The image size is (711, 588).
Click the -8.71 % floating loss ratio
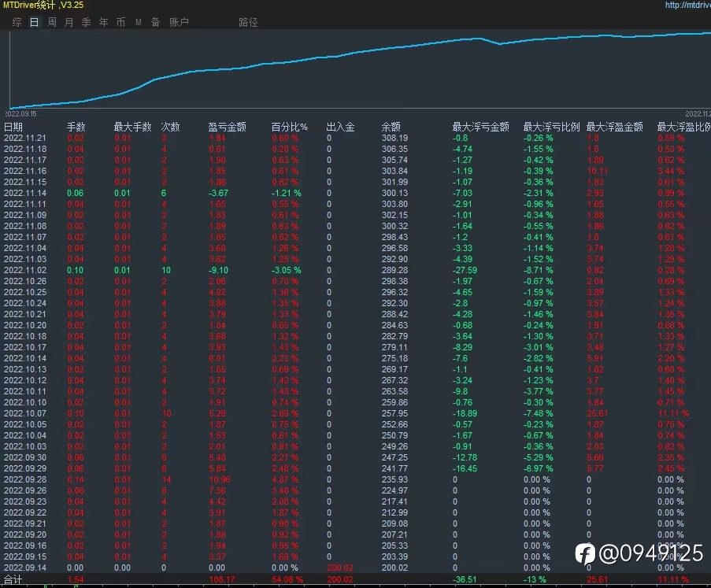coord(539,270)
